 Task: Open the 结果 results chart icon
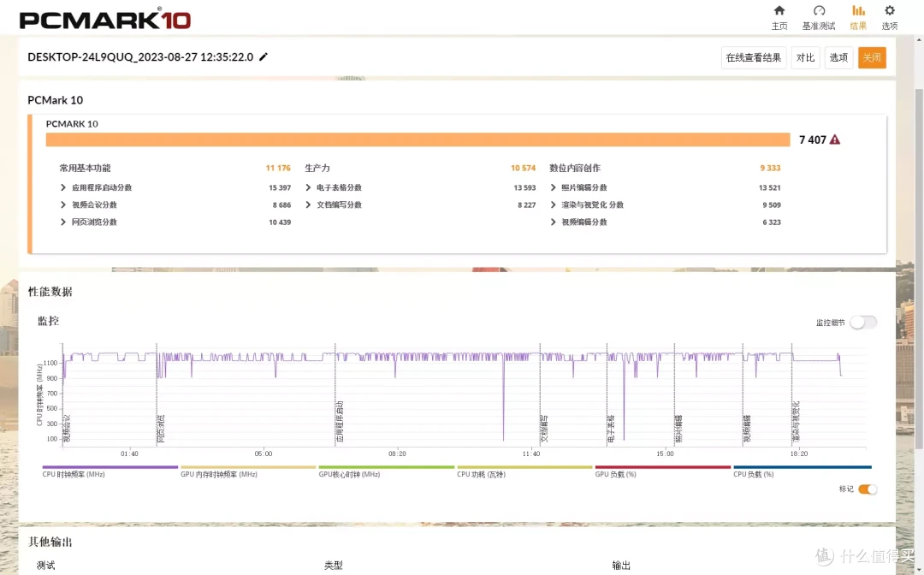858,10
